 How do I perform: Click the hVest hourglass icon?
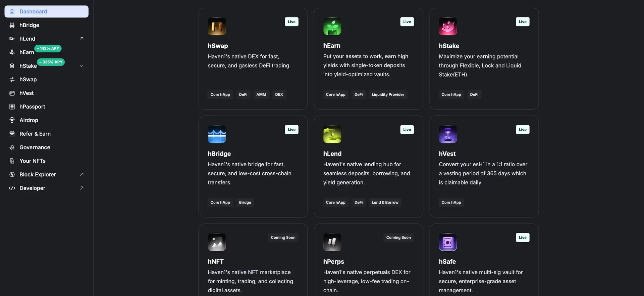coord(448,134)
